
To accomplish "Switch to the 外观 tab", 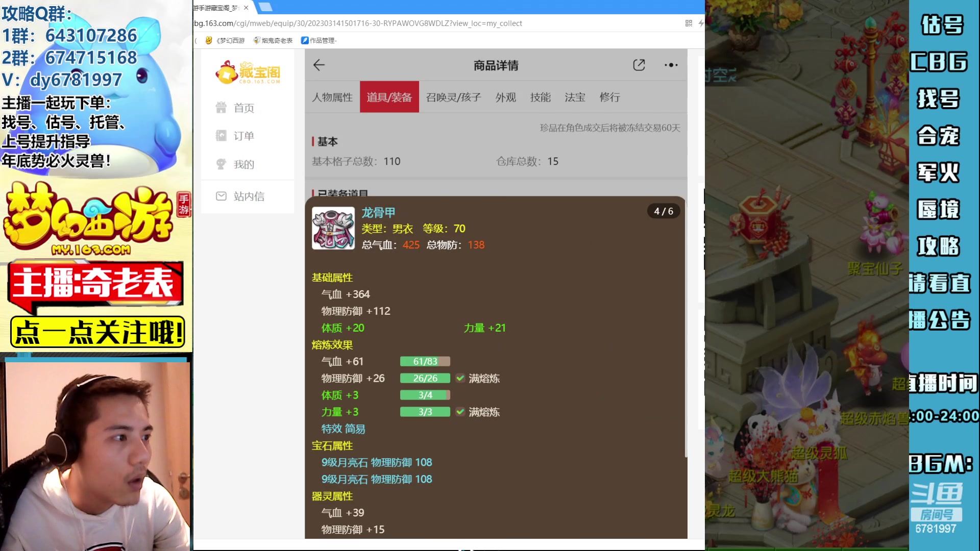I will (505, 97).
